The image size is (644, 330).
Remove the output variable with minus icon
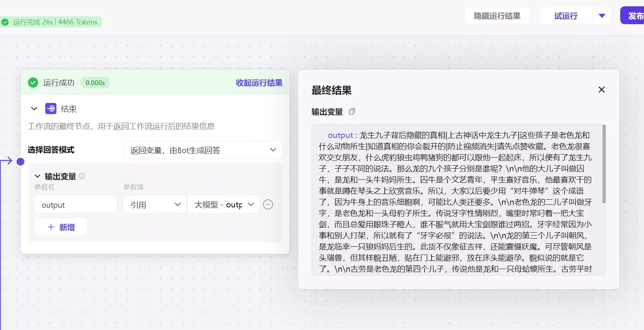[x=268, y=204]
